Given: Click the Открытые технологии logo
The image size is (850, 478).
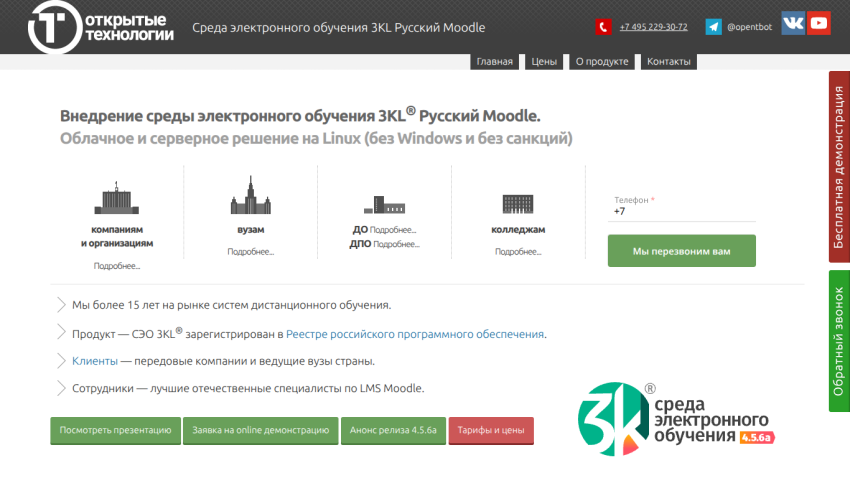Looking at the screenshot, I should click(101, 27).
